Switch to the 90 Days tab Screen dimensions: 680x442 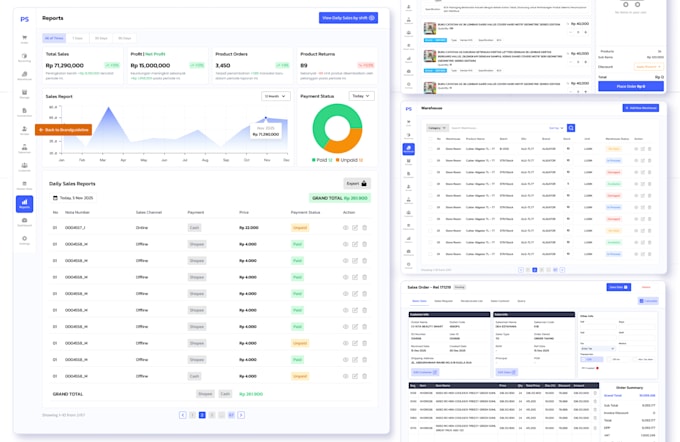tap(125, 38)
